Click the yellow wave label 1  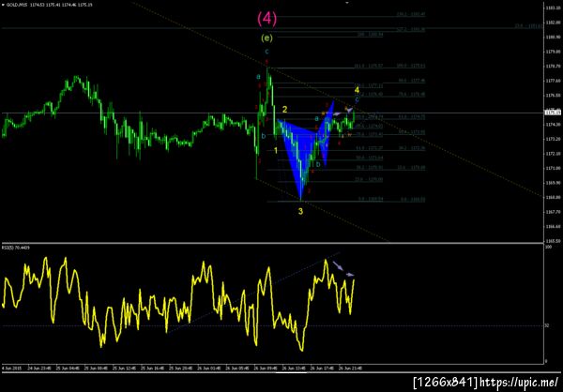point(276,151)
